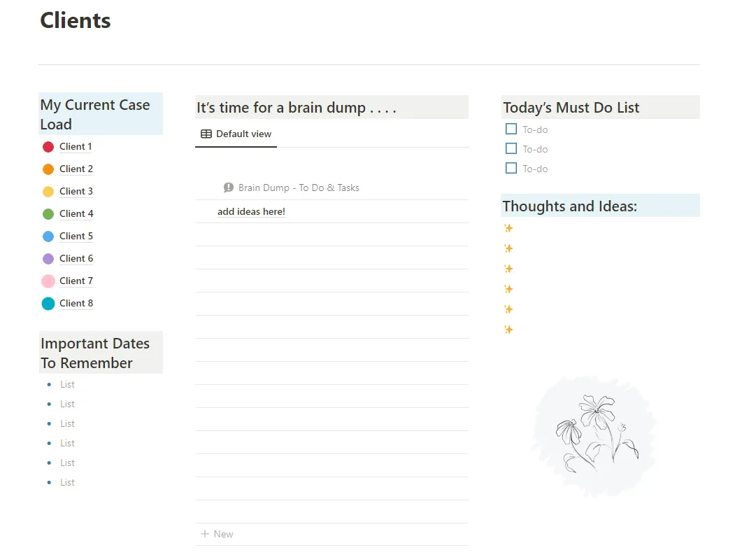Add a new row with the New button
This screenshot has width=756, height=557.
(x=217, y=534)
